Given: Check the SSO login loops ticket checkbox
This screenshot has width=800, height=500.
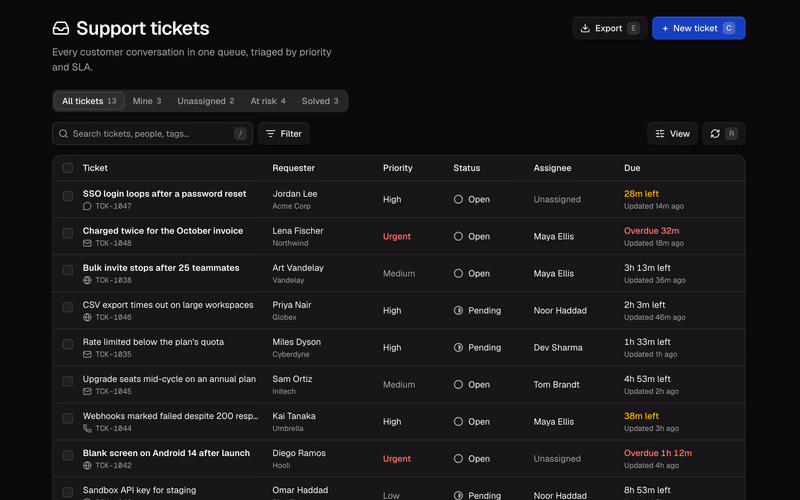Looking at the screenshot, I should (67, 196).
